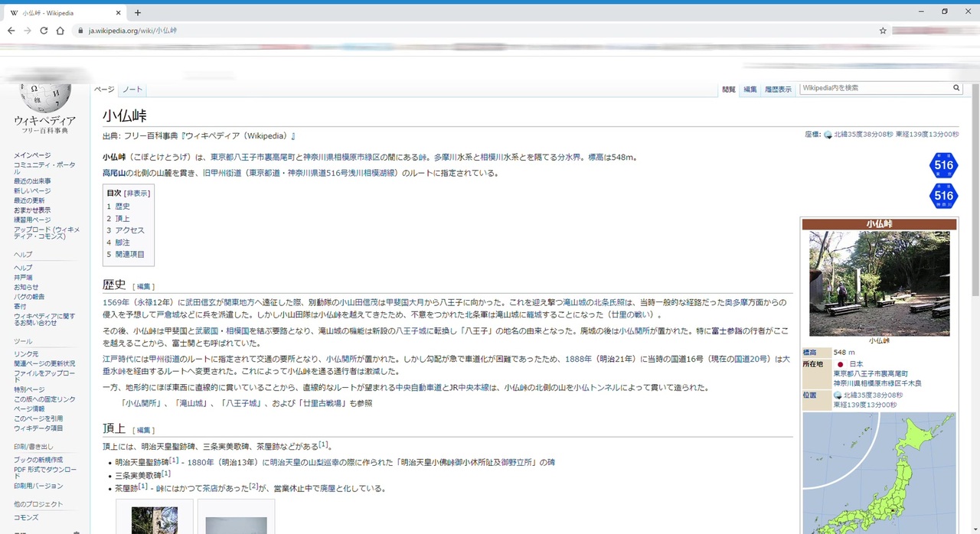Viewport: 980px width, 534px height.
Task: Open リンク元 under ツール
Action: [26, 354]
